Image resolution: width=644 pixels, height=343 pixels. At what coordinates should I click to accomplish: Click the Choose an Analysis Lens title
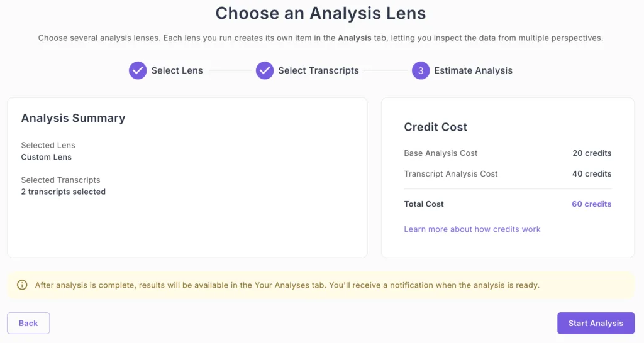pos(321,13)
